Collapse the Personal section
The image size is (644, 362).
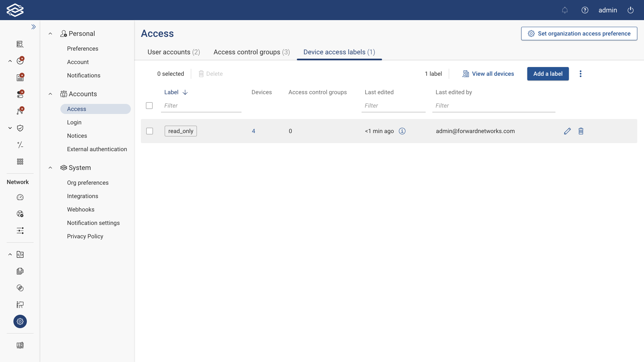[50, 33]
